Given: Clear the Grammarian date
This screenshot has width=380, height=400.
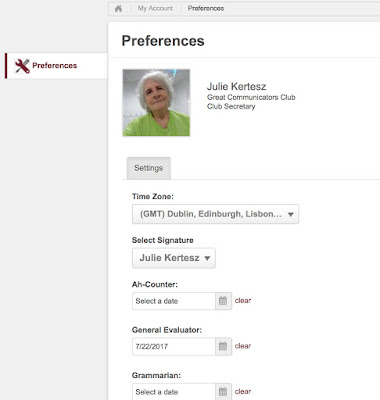Looking at the screenshot, I should (243, 391).
